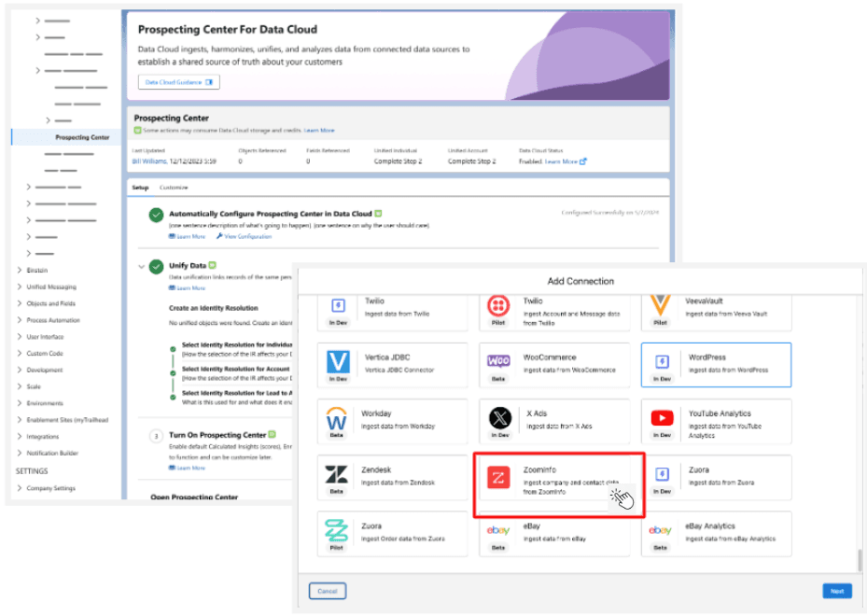
Task: Select the Twilio In Dev connector icon
Action: click(338, 305)
